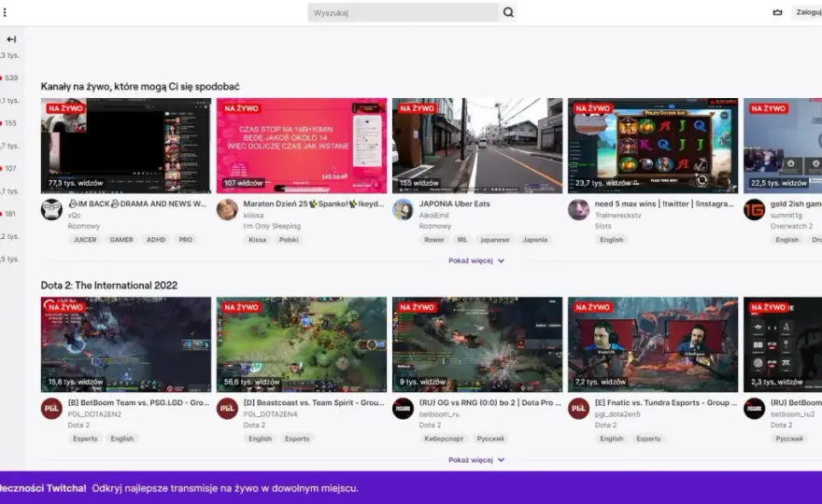Open sidebar channel with 181 viewers
This screenshot has height=504, width=822.
click(x=9, y=214)
